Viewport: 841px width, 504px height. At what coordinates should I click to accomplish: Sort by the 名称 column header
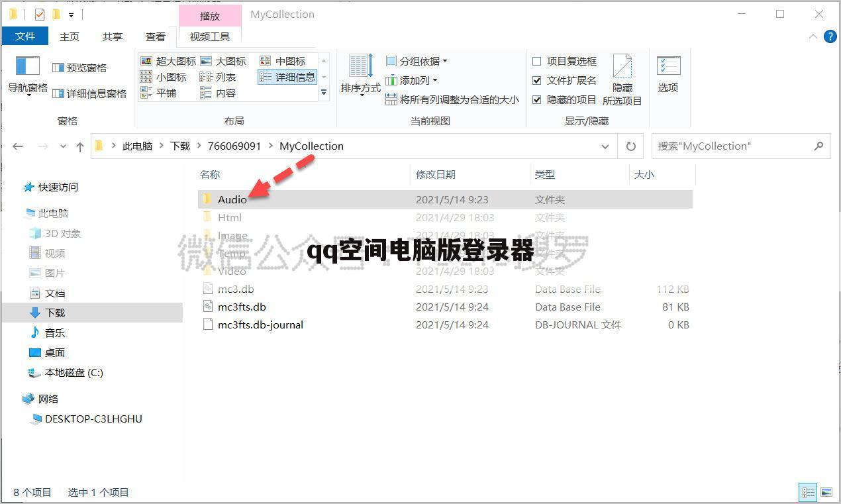pyautogui.click(x=210, y=174)
